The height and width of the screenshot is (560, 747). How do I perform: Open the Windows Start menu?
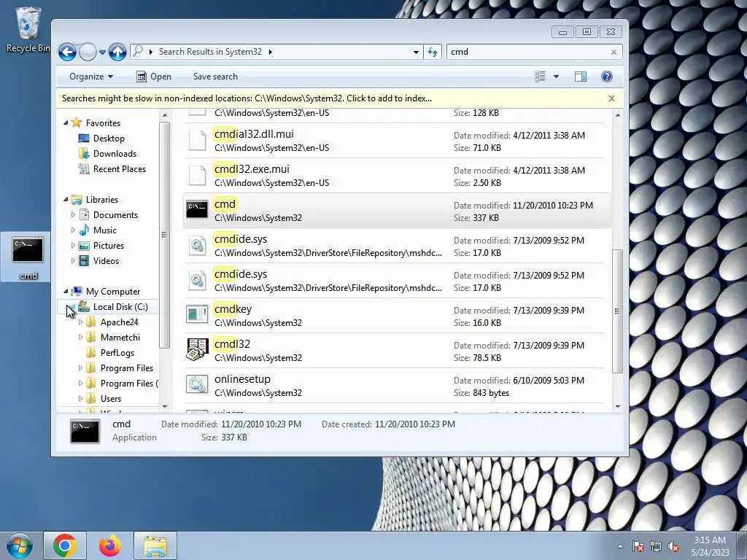19,545
